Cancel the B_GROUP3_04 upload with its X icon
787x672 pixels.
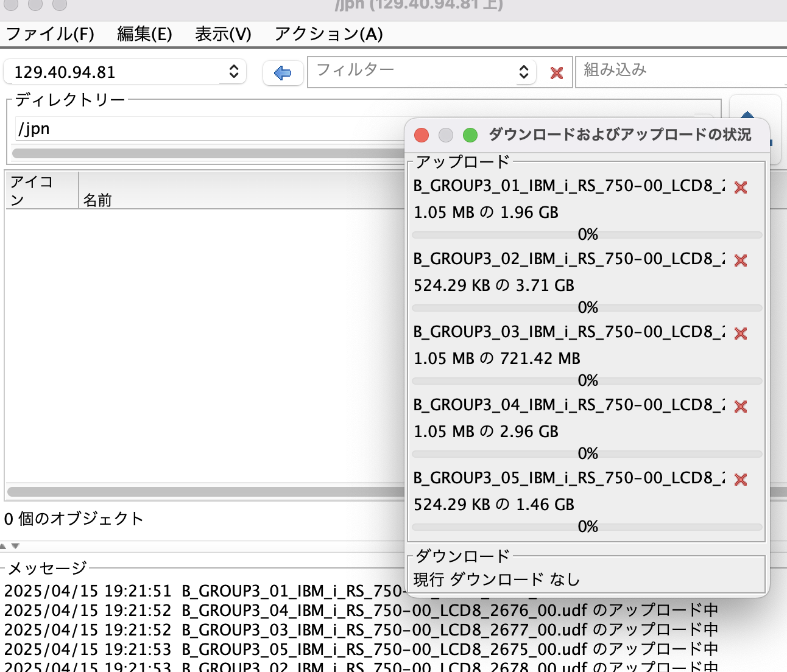tap(740, 406)
